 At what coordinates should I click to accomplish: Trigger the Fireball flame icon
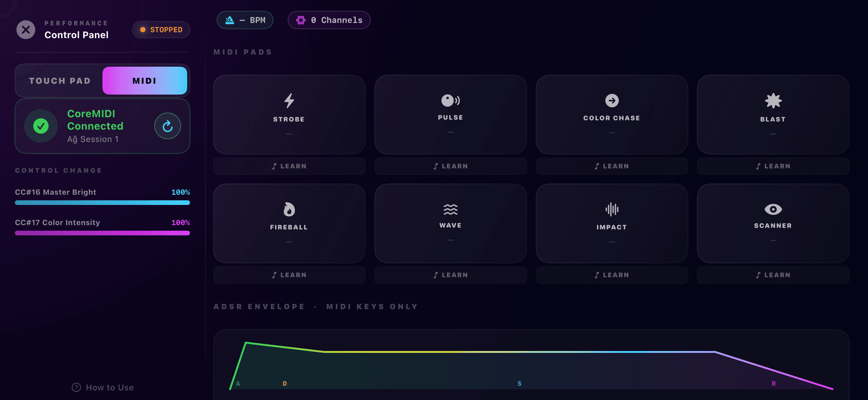tap(289, 209)
